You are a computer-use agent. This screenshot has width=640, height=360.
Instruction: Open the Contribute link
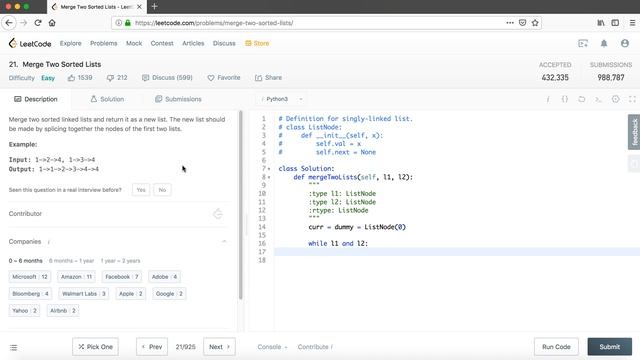pos(315,347)
